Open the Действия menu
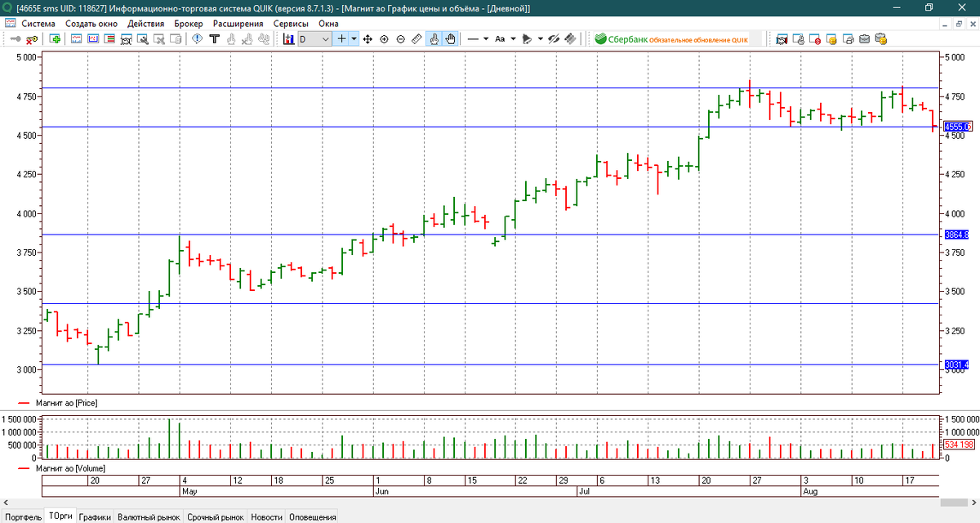Screen dimensions: 980x523 (x=146, y=24)
